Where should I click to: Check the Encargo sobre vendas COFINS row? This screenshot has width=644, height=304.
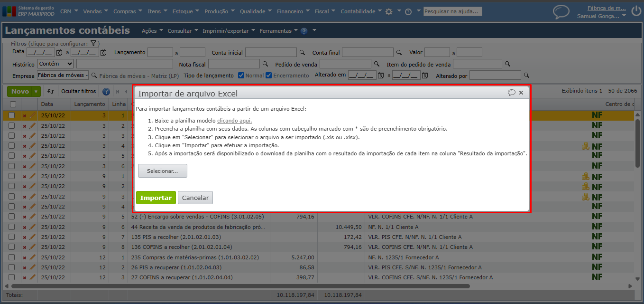point(11,217)
